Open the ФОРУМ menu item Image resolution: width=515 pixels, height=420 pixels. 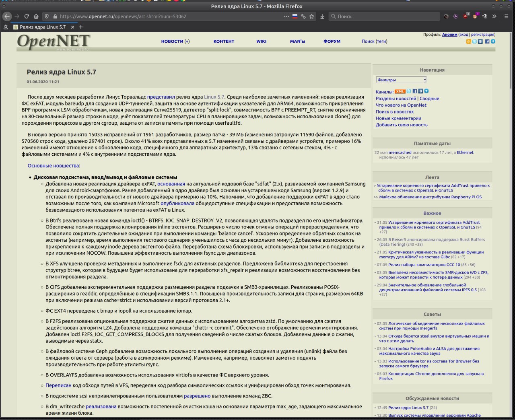click(x=332, y=41)
